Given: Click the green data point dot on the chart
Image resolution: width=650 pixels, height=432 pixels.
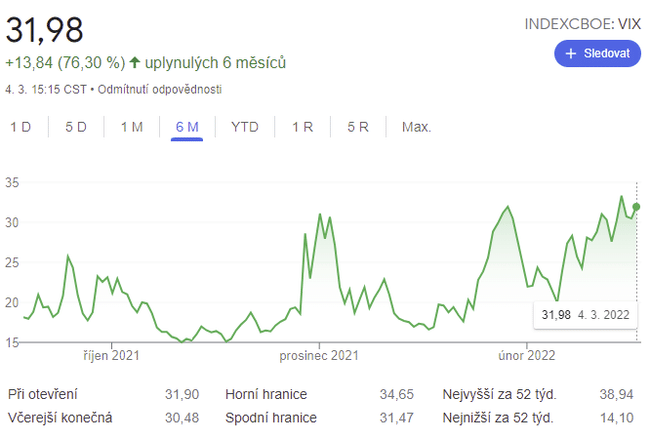Looking at the screenshot, I should click(x=637, y=207).
